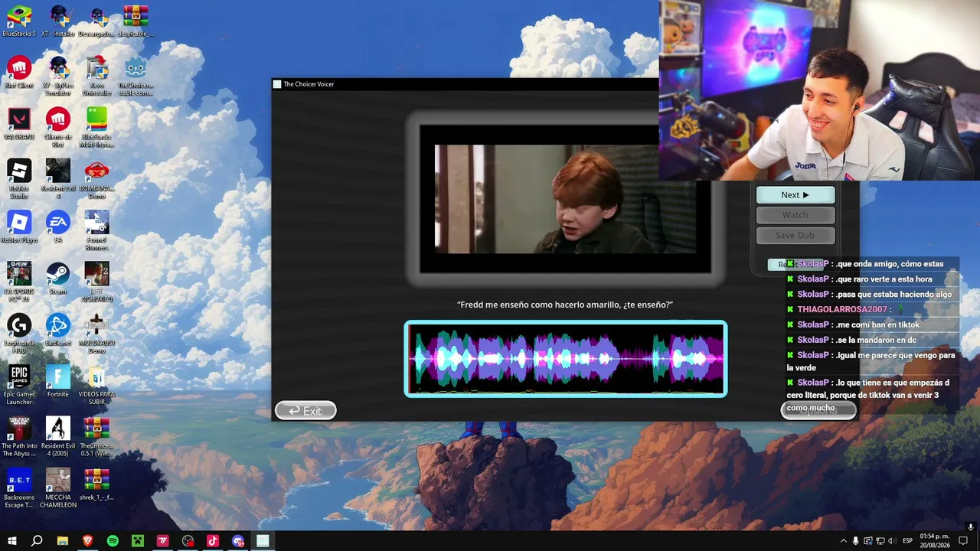This screenshot has height=551, width=980.
Task: Open MECCHA CHAMELEON shortcut
Action: pos(58,487)
